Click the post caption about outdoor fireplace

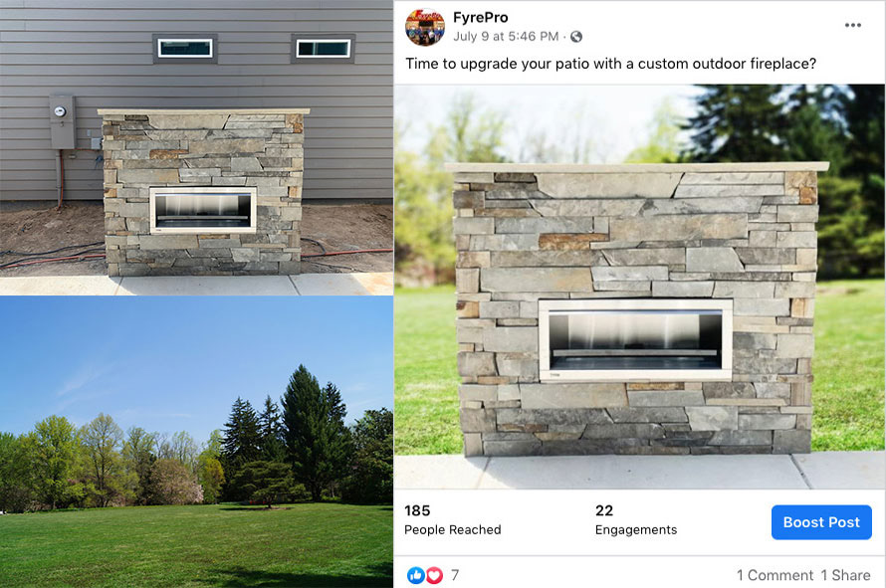click(611, 64)
